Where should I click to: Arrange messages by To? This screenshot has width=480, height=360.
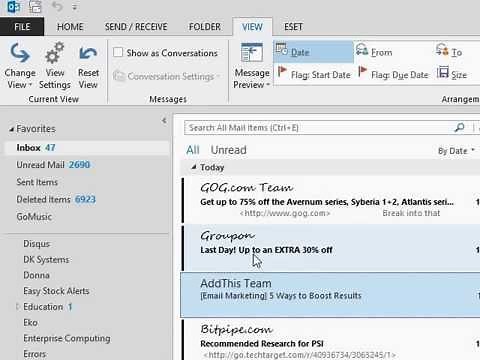click(x=449, y=52)
